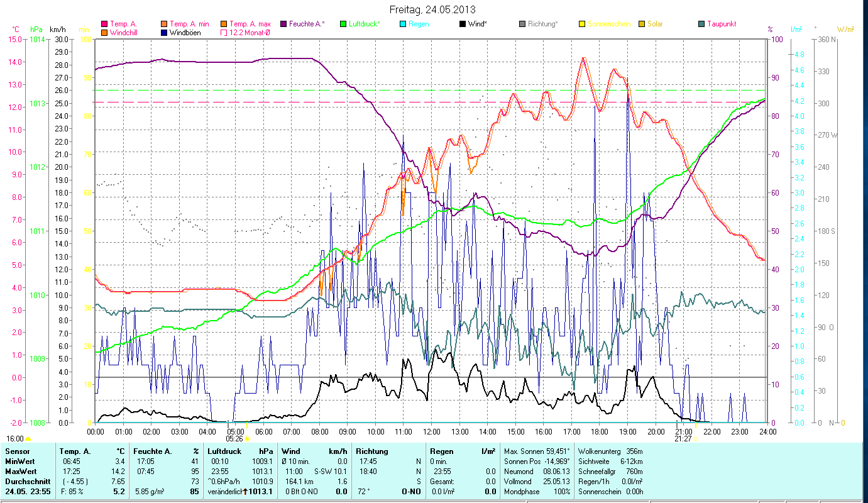This screenshot has height=503, width=868.
Task: Click the green Luftdruck legend square
Action: click(x=343, y=24)
